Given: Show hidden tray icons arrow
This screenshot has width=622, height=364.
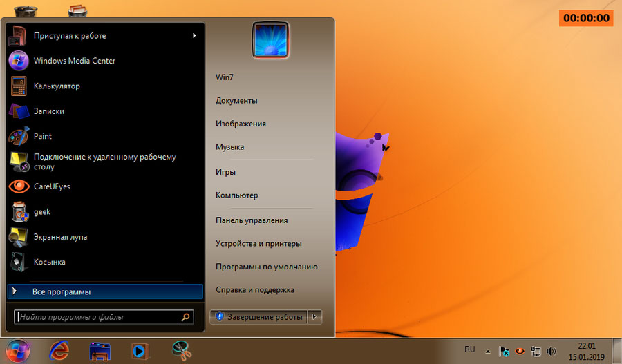Looking at the screenshot, I should click(x=488, y=352).
